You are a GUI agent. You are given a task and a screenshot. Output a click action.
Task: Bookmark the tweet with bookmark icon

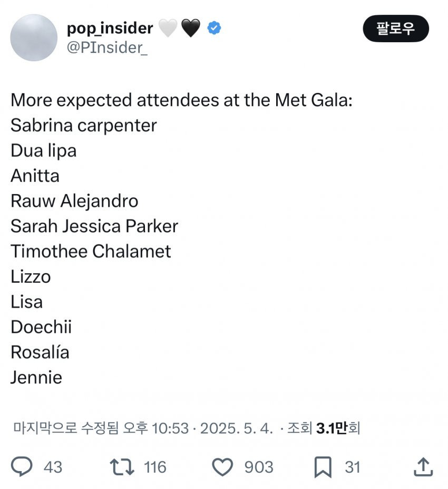[323, 467]
